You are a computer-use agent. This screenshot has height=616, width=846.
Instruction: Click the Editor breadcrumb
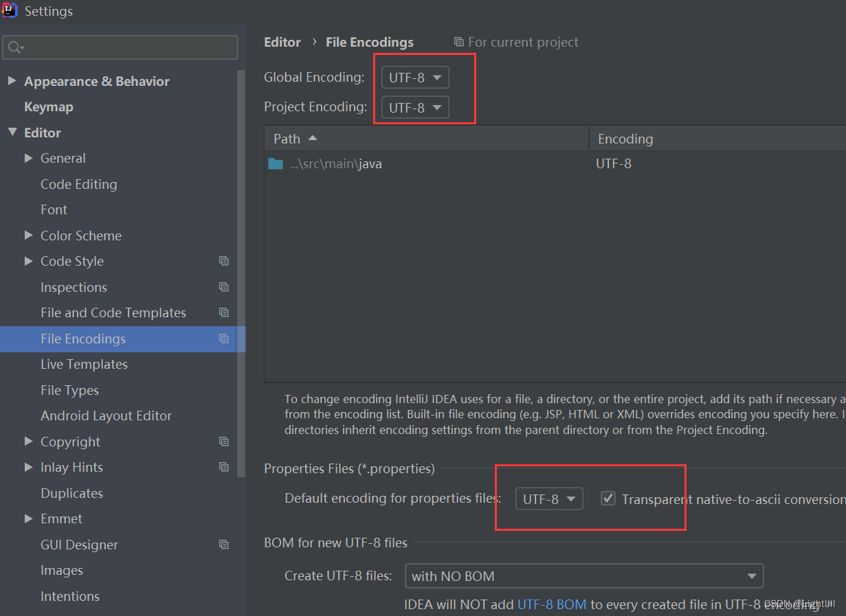[x=282, y=43]
